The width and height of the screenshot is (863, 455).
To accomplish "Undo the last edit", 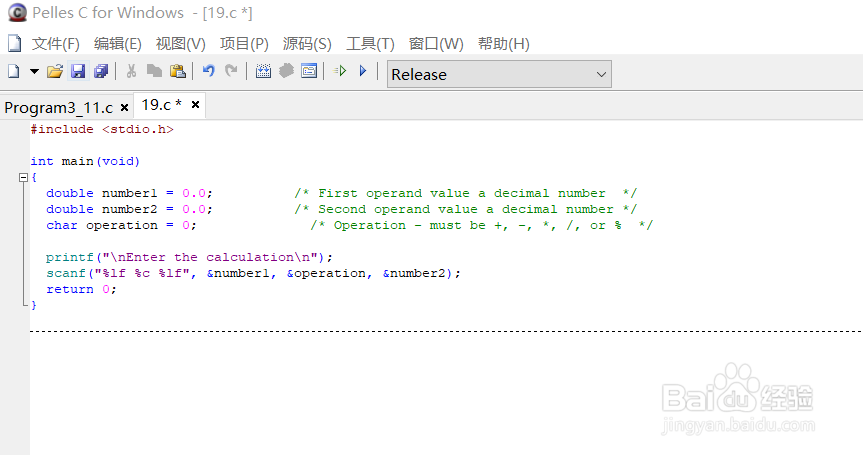I will coord(208,71).
